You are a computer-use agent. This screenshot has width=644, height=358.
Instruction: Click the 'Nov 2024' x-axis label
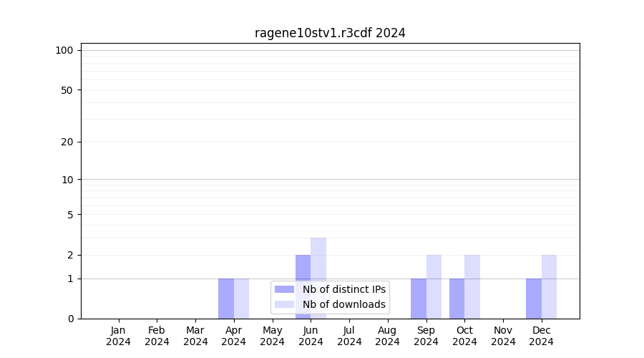503,336
